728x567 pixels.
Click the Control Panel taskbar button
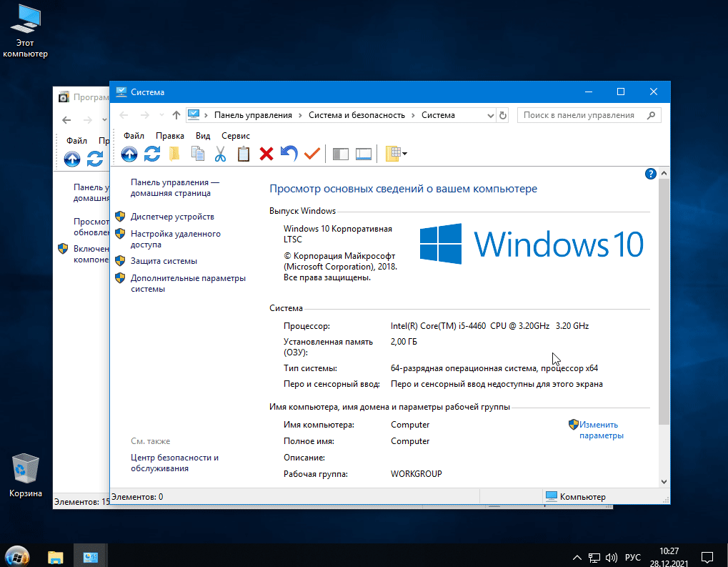pyautogui.click(x=91, y=556)
